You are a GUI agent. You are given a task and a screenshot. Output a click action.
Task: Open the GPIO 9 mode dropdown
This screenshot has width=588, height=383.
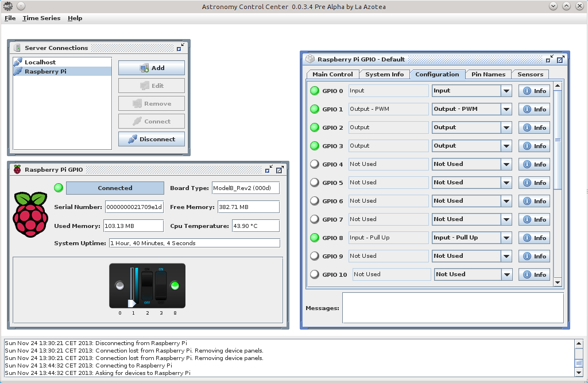click(x=506, y=256)
